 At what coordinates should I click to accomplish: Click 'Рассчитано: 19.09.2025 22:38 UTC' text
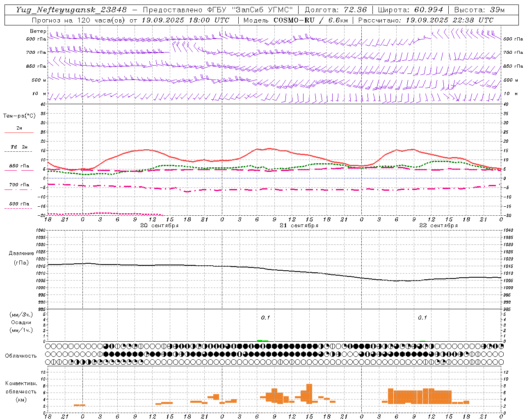pos(426,20)
